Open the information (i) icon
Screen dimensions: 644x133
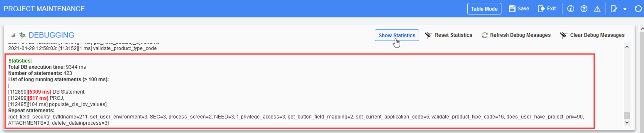570,9
